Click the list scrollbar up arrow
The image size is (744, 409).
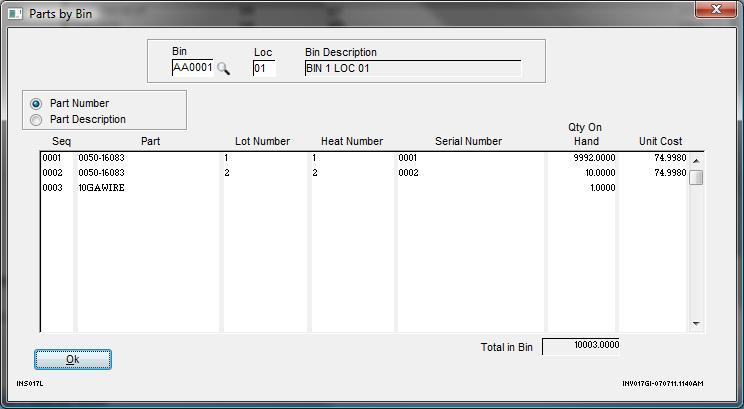(x=696, y=161)
